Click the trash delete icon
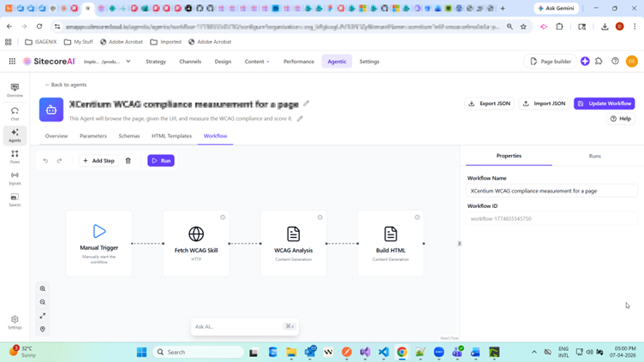644x362 pixels. [128, 161]
